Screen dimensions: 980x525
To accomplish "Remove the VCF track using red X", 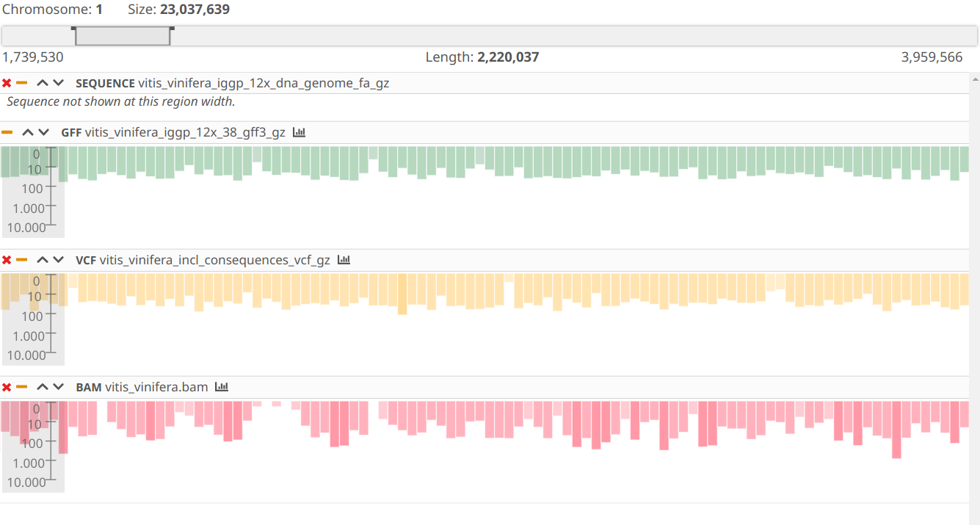I will click(7, 260).
